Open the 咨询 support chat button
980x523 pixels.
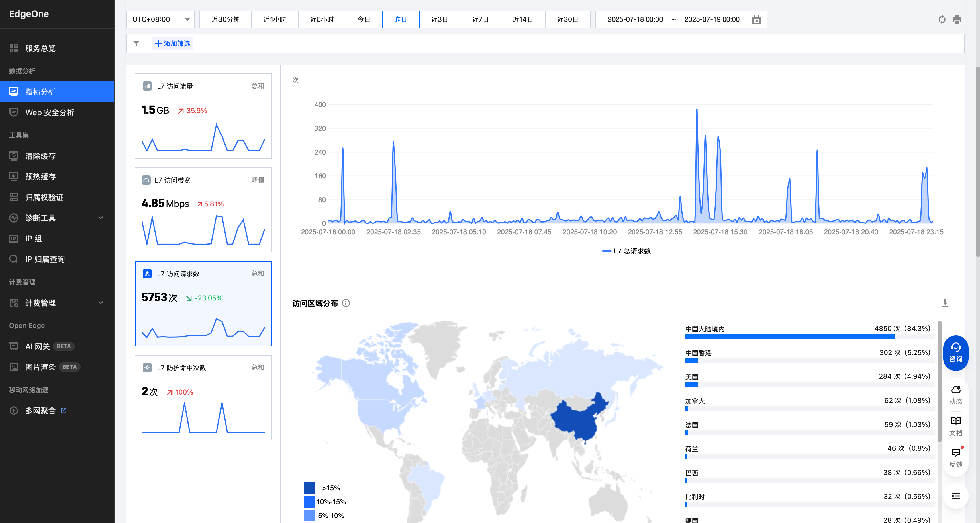pyautogui.click(x=955, y=352)
